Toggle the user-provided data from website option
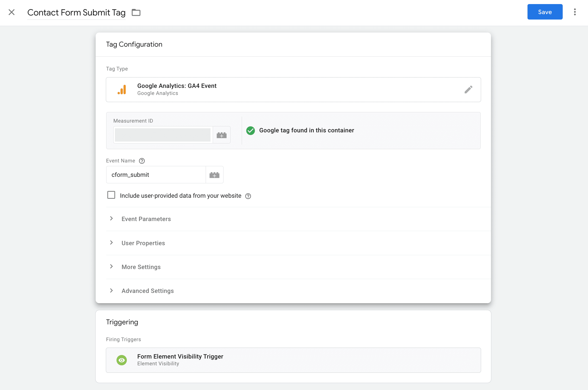 (111, 195)
